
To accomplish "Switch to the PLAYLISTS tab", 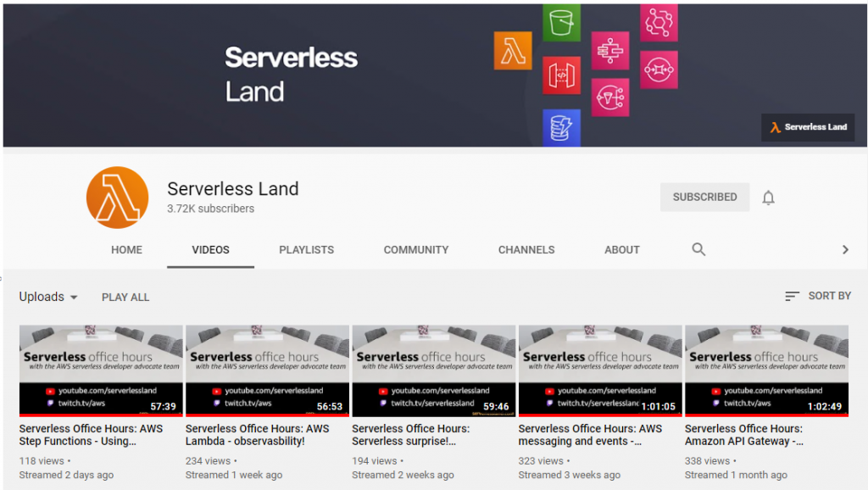I will 306,249.
